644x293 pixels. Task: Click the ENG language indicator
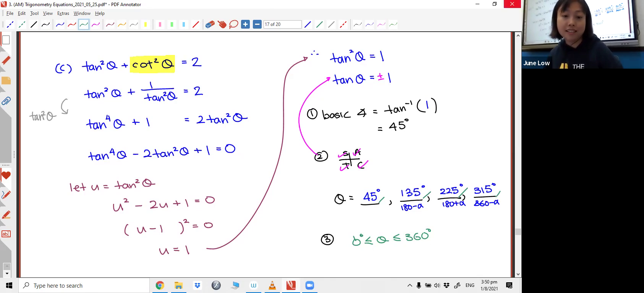pyautogui.click(x=470, y=285)
